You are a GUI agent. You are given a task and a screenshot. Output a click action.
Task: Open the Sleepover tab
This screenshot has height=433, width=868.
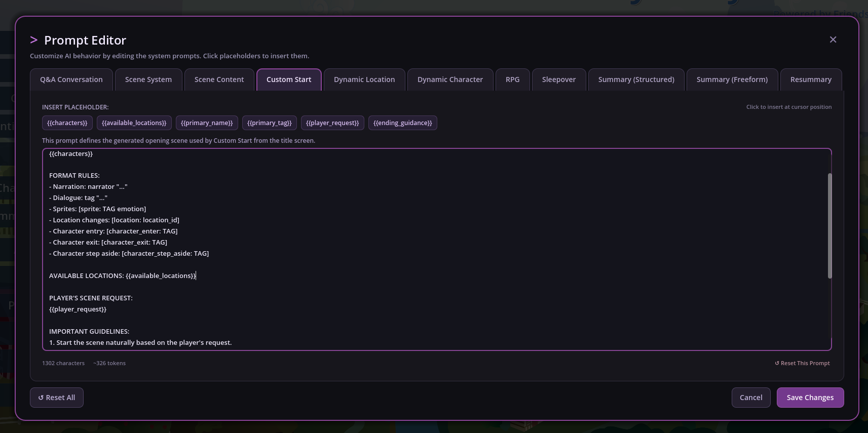[x=559, y=80]
